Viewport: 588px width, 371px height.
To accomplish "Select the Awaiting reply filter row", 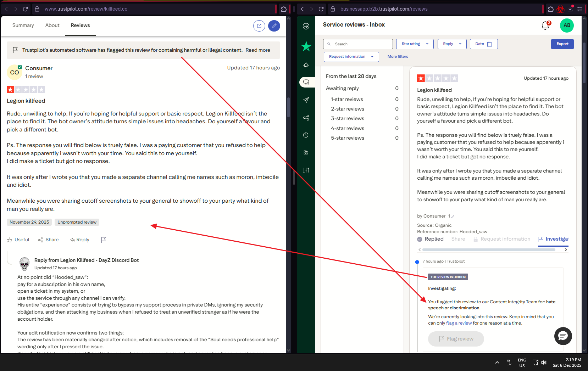I will coord(362,88).
